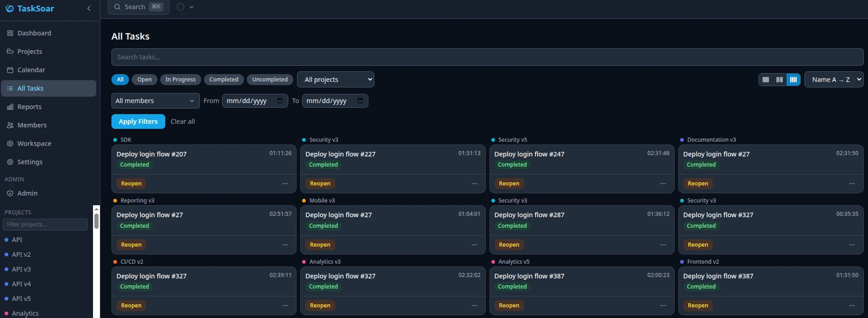This screenshot has height=318, width=868.
Task: Focus the Search tasks input field
Action: click(487, 57)
